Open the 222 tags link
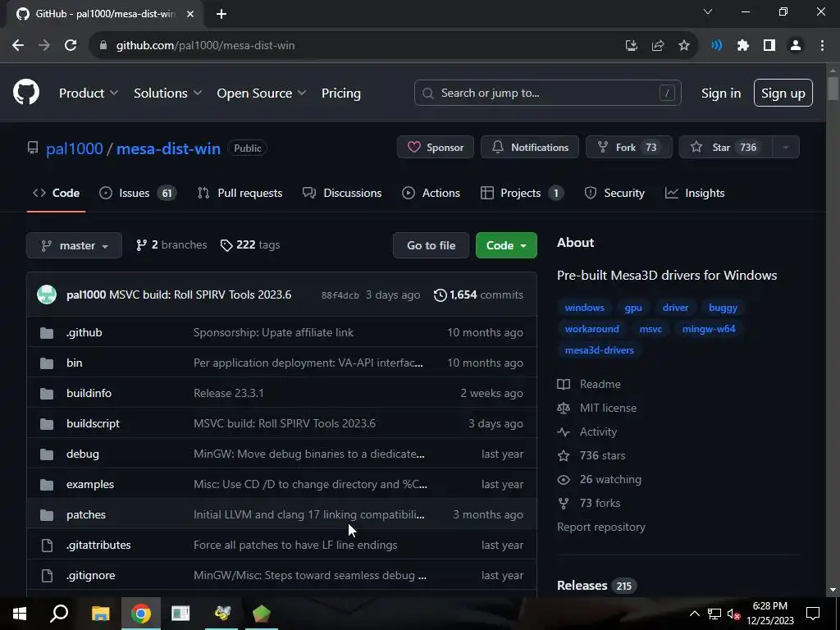This screenshot has width=840, height=630. pos(250,244)
